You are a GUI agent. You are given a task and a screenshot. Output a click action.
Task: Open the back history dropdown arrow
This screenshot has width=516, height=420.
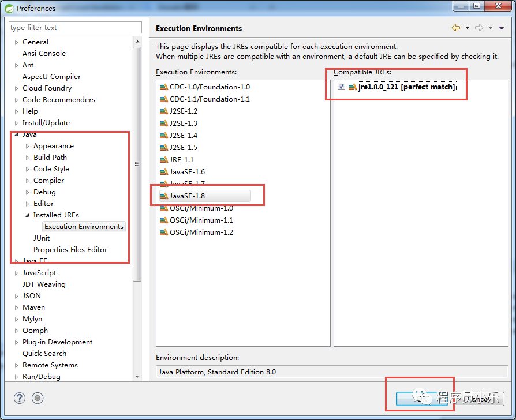click(467, 28)
